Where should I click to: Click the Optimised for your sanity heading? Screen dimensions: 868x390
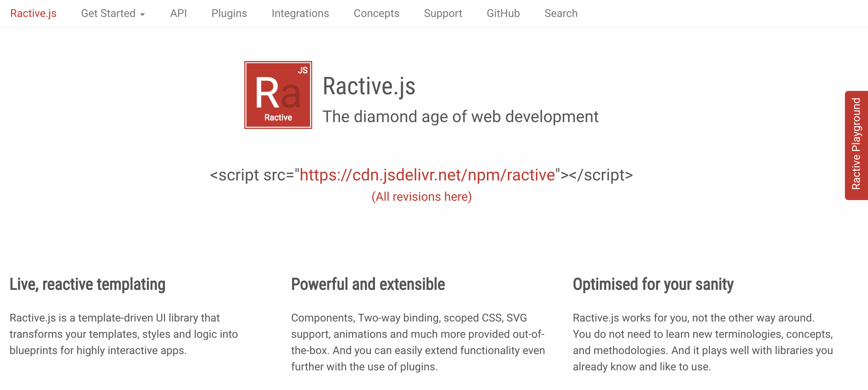653,284
